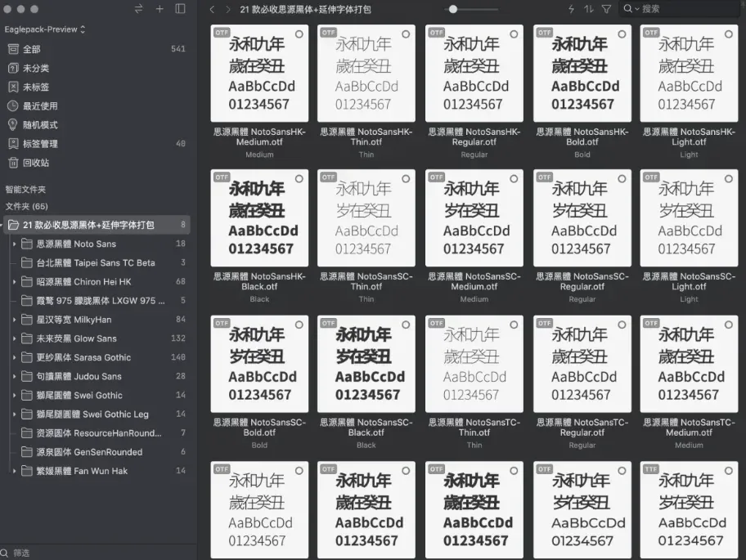746x560 pixels.
Task: Open 全部 in the sidebar
Action: click(97, 49)
